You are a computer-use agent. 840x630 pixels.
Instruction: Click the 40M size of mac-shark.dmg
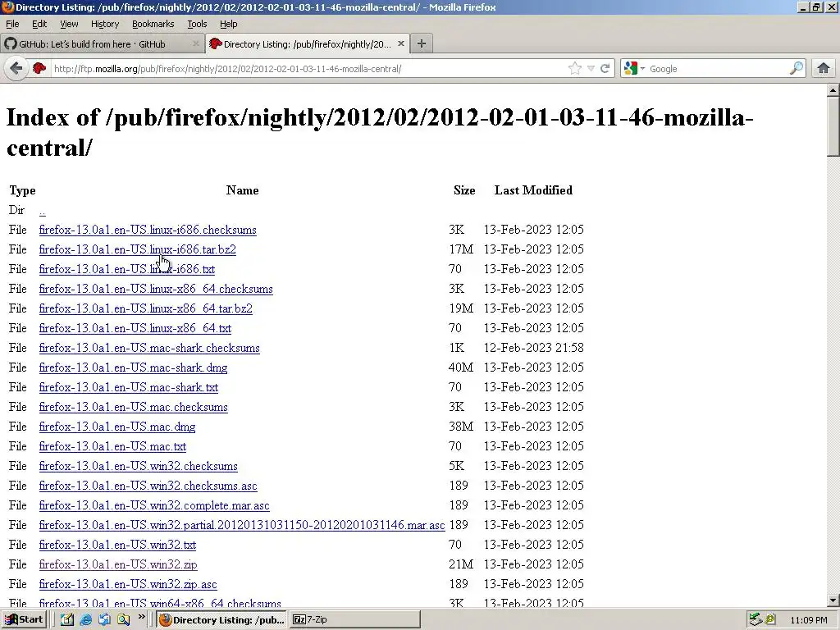tap(461, 367)
